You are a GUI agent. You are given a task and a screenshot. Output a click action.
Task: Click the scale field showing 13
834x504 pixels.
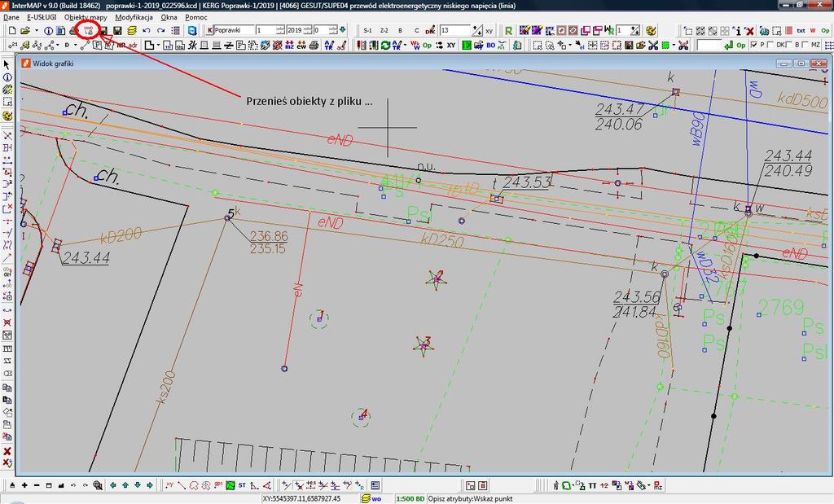[454, 31]
